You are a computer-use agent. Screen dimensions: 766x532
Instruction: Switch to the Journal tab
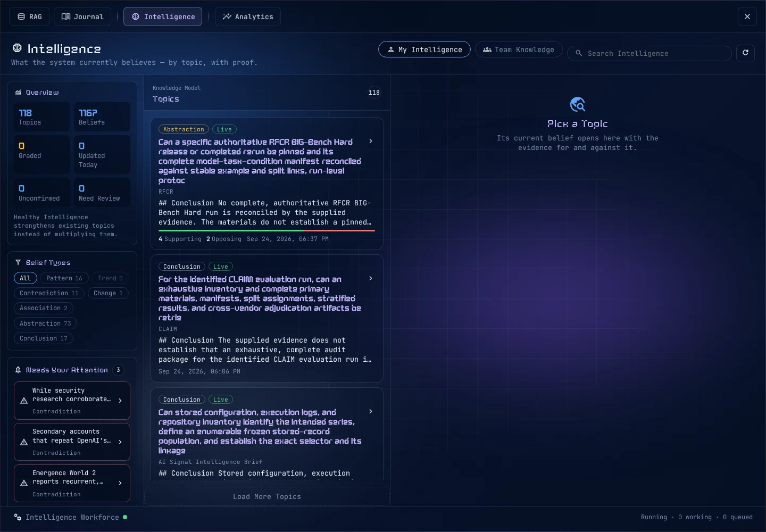click(x=82, y=16)
